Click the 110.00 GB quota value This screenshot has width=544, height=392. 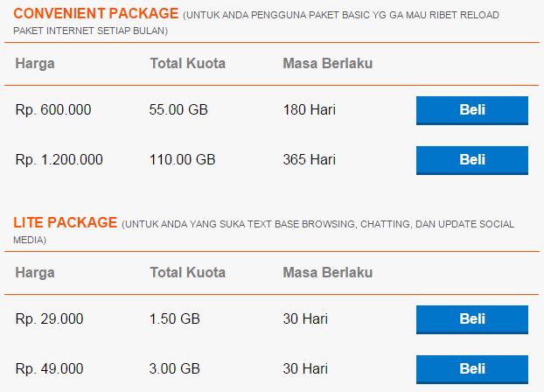tap(182, 160)
